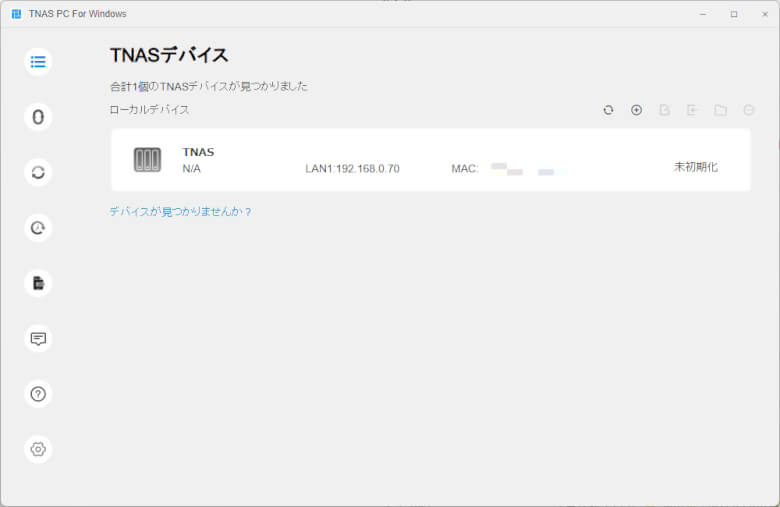Select the TNAS device row

(x=430, y=160)
